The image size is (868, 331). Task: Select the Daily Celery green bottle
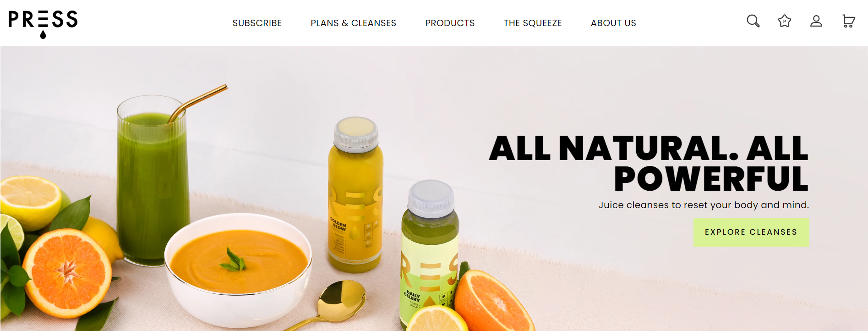(429, 254)
